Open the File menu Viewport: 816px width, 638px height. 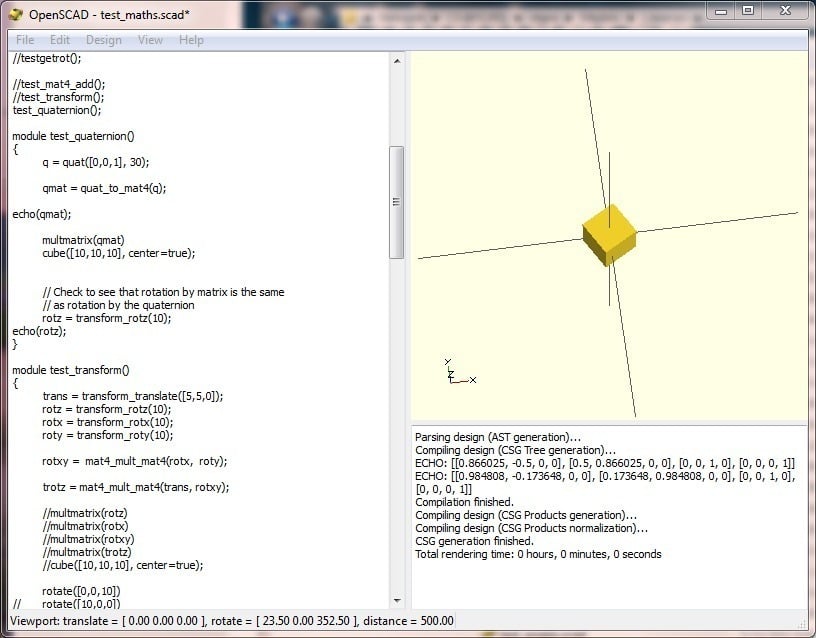tap(25, 40)
